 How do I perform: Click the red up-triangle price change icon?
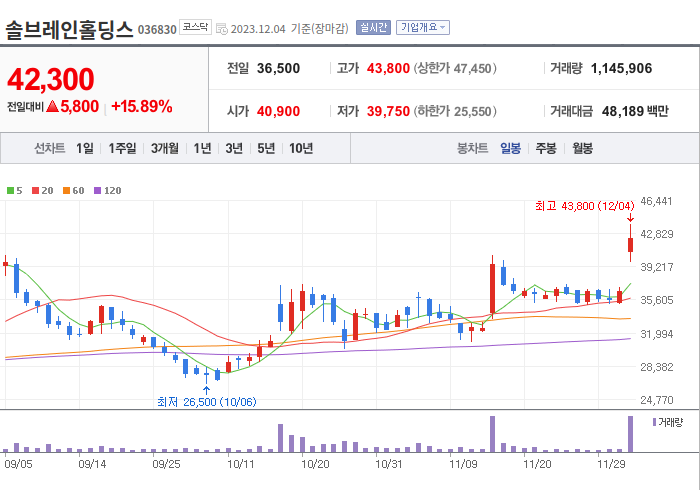52,106
